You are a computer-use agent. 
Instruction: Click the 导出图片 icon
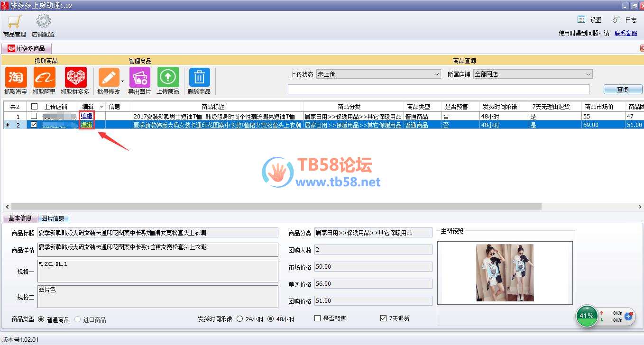139,77
